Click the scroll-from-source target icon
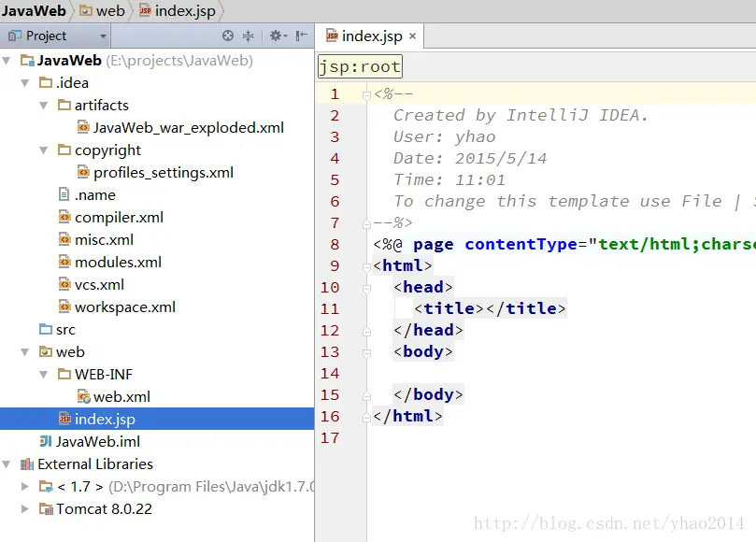The height and width of the screenshot is (542, 756). [228, 36]
